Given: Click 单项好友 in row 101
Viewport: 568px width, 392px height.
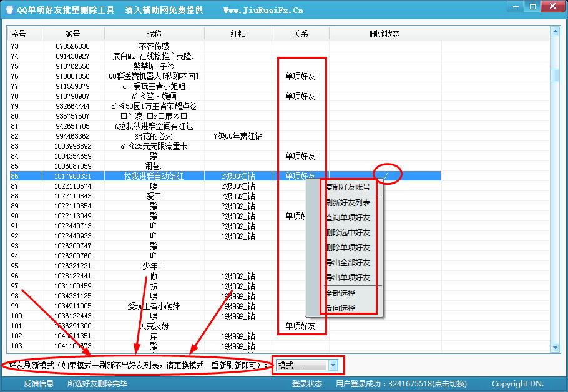Looking at the screenshot, I should [300, 326].
